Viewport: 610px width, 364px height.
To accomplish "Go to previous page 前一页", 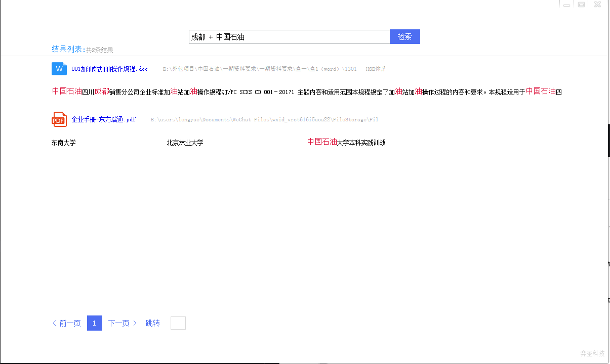I will pos(67,323).
